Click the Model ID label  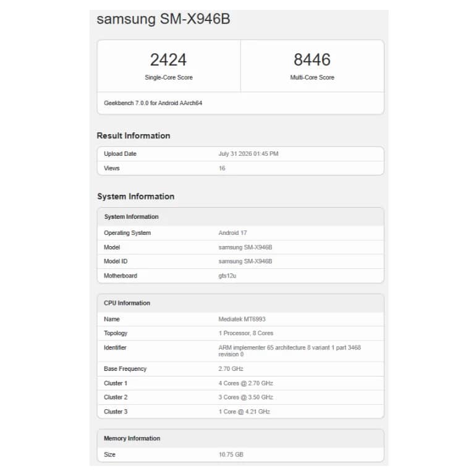pyautogui.click(x=116, y=261)
